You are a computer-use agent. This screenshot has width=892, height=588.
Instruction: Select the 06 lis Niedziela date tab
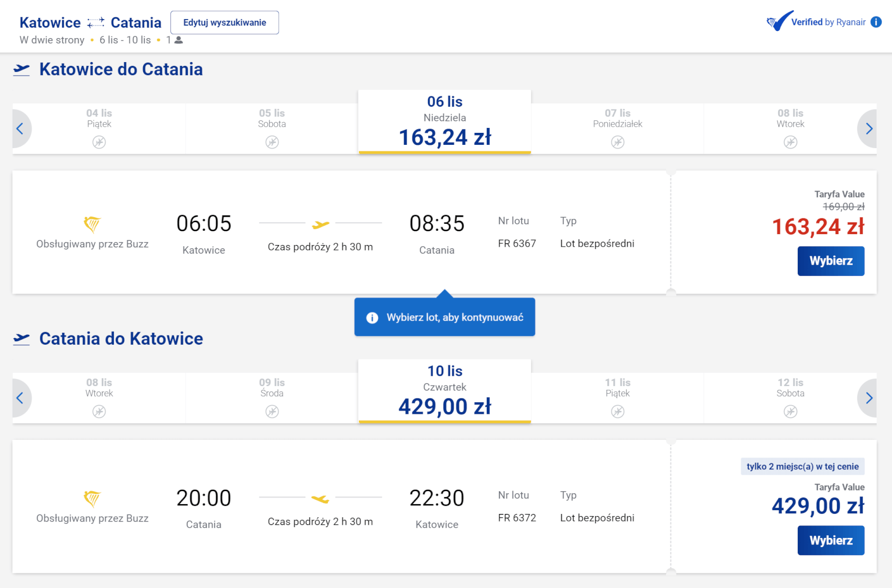444,122
